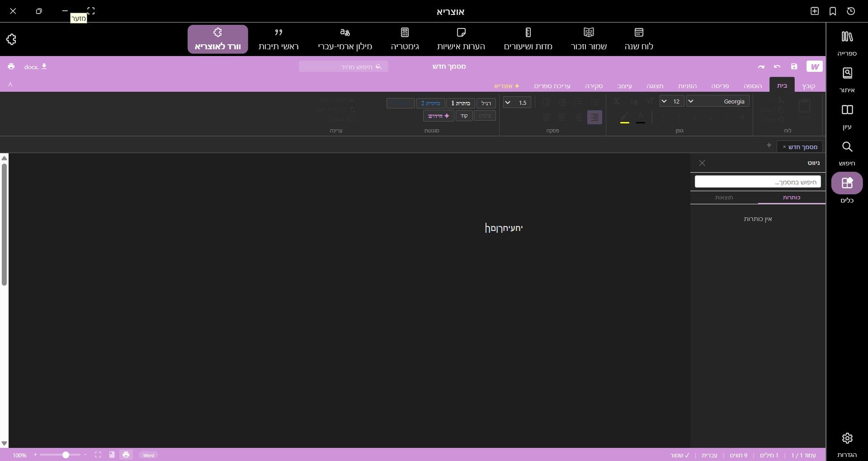Screen dimensions: 868x461
Task: Toggle the print layout view in status bar
Action: coord(126,455)
